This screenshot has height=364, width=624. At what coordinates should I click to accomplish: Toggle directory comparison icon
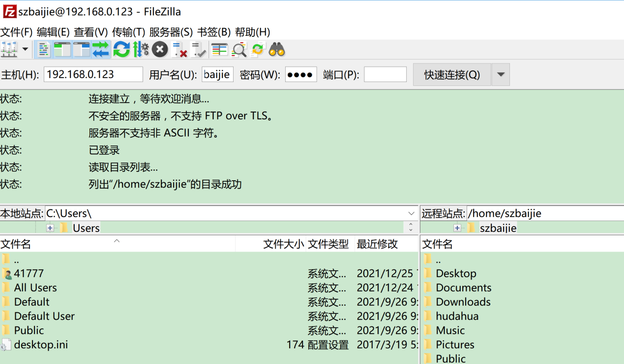click(x=239, y=50)
